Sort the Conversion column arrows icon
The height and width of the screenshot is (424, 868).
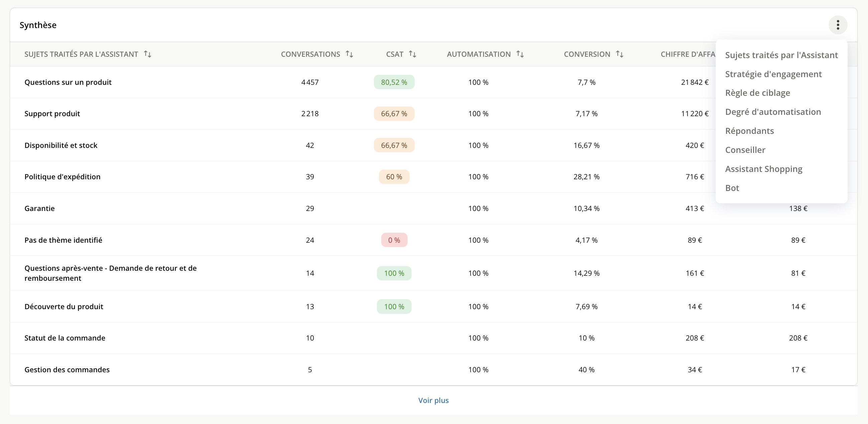pos(619,54)
